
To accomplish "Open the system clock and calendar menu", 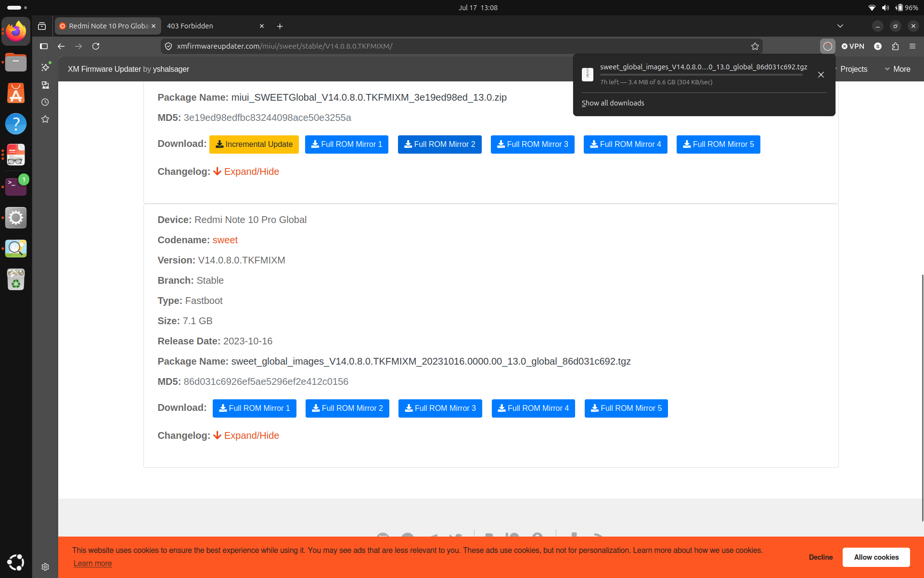I will click(x=478, y=8).
